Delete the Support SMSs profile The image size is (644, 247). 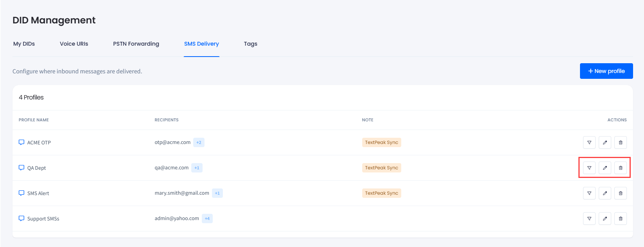621,219
